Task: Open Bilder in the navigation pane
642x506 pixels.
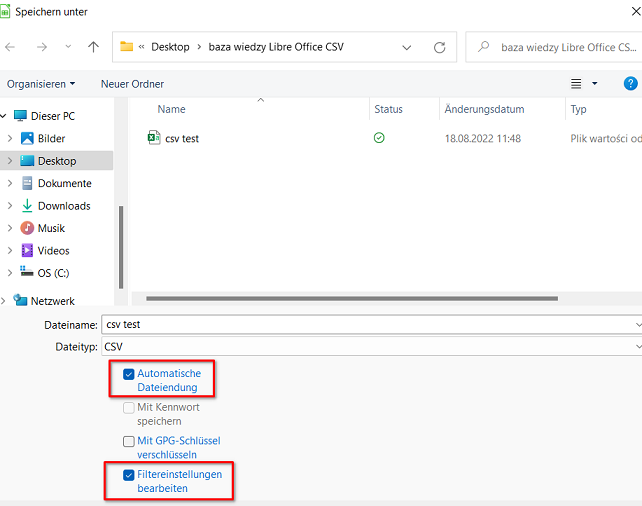Action: click(51, 138)
